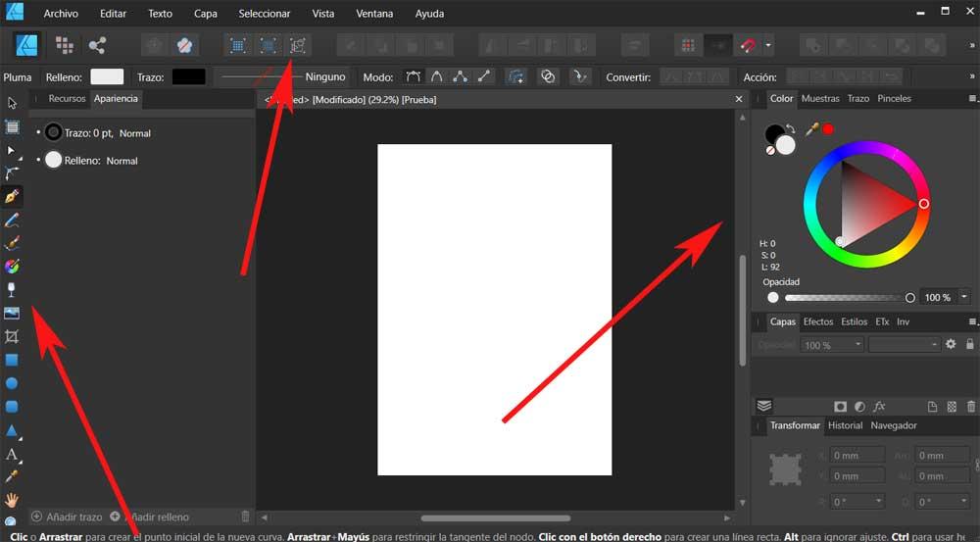The image size is (980, 542).
Task: Switch to the Export persona share icon
Action: [x=97, y=45]
